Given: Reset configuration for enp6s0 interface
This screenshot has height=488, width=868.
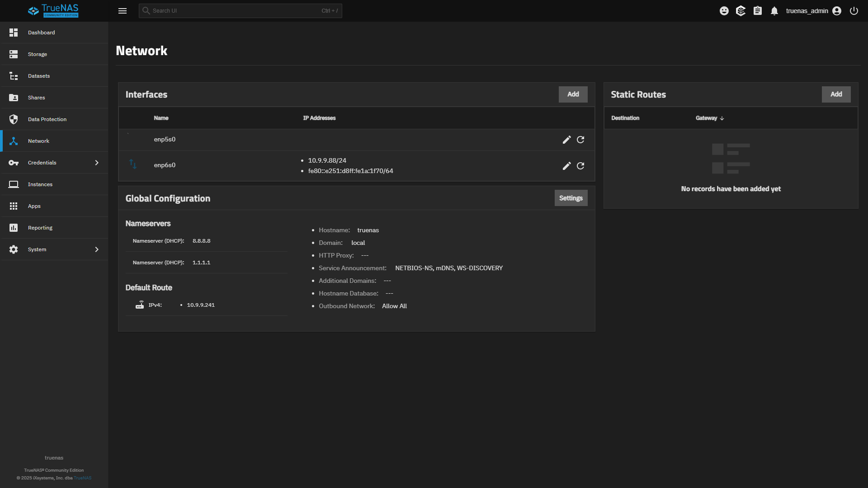Looking at the screenshot, I should 580,166.
